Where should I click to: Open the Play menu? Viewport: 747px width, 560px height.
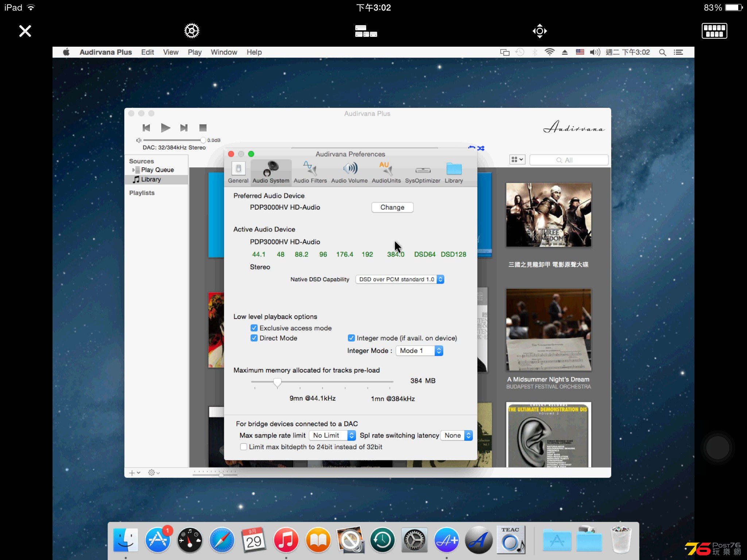tap(195, 52)
